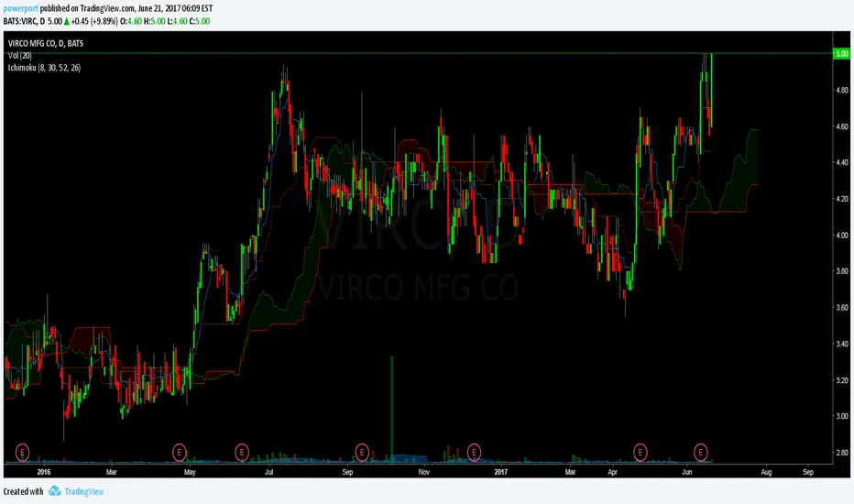854x504 pixels.
Task: Click the TradingView cloud logo icon
Action: [x=54, y=491]
